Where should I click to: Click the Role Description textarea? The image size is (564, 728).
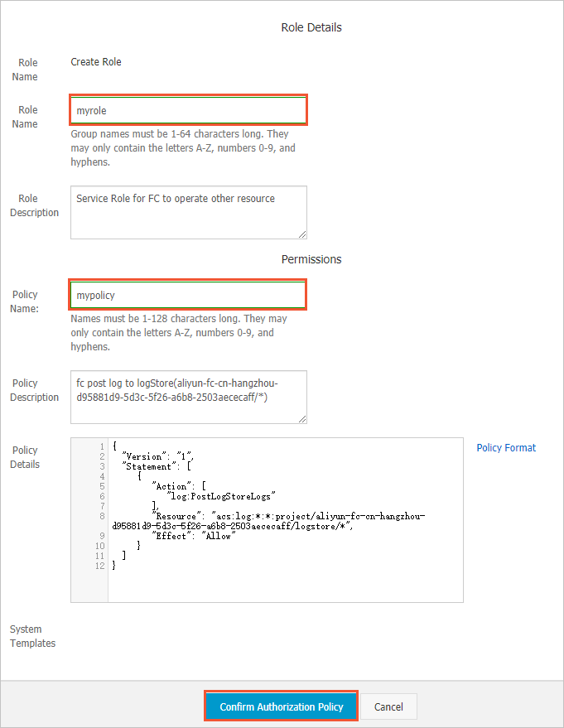(x=189, y=213)
